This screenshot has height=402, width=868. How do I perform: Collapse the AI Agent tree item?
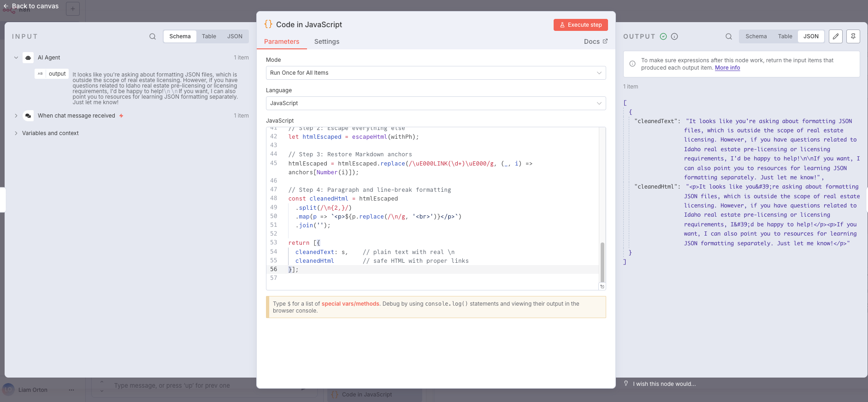[16, 58]
